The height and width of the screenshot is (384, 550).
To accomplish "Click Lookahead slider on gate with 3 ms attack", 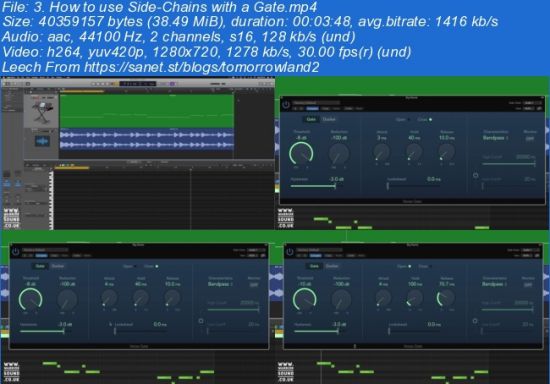I will click(413, 186).
